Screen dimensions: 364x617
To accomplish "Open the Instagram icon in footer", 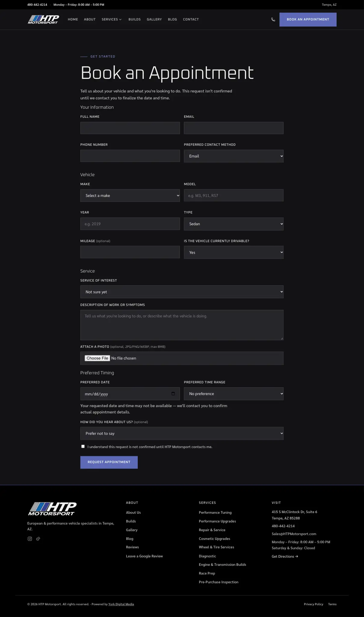I will tap(30, 539).
